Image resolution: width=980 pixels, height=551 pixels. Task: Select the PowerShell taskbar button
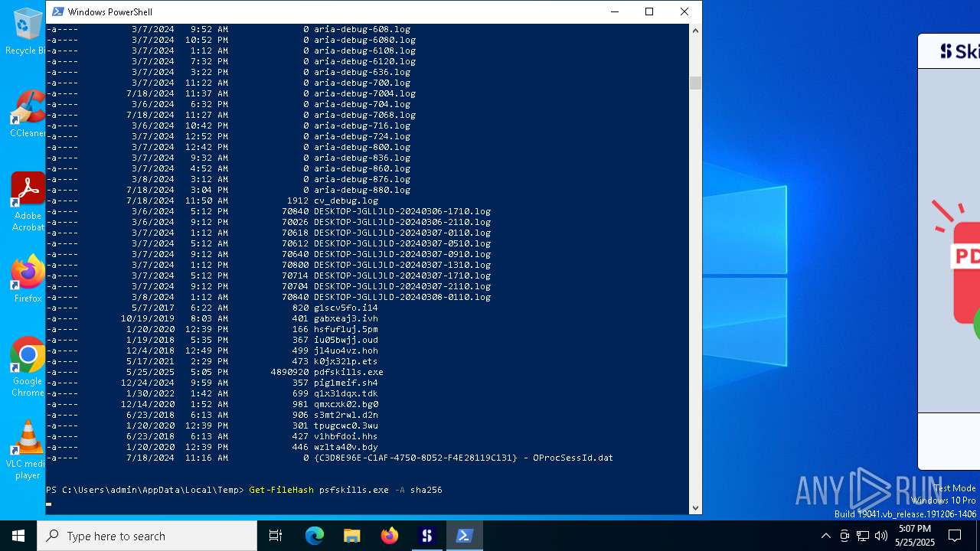point(464,536)
